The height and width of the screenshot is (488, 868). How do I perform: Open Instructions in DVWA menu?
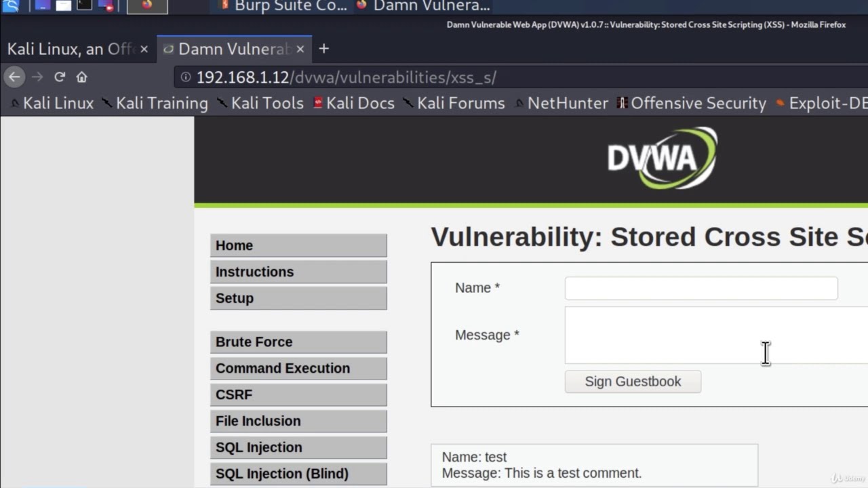point(298,272)
